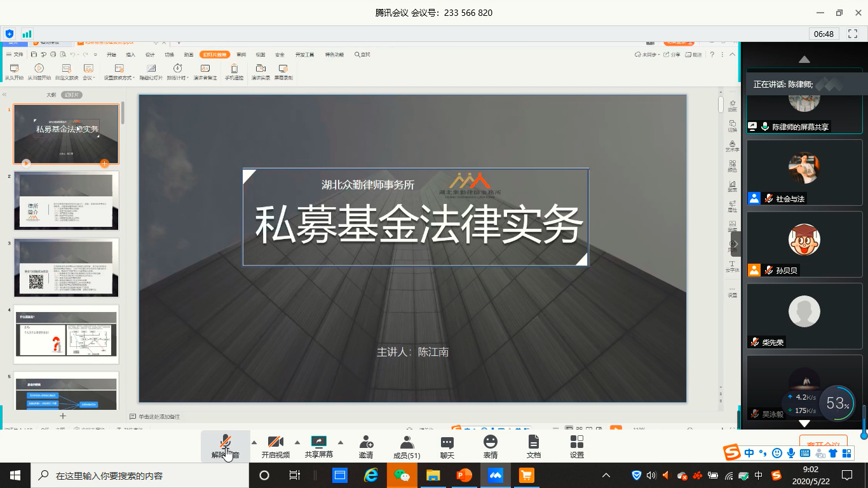Click the 共享屏幕 share screen icon

click(318, 445)
